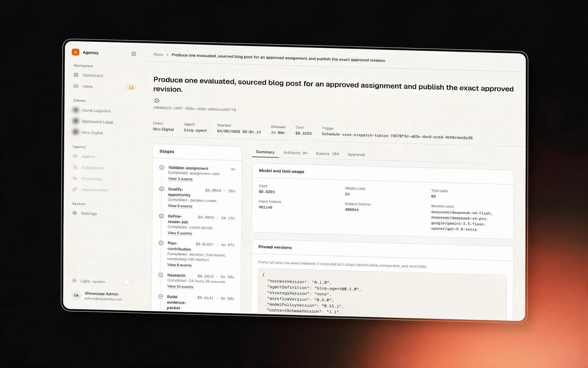Switch to the Events 184 tab

pyautogui.click(x=328, y=154)
